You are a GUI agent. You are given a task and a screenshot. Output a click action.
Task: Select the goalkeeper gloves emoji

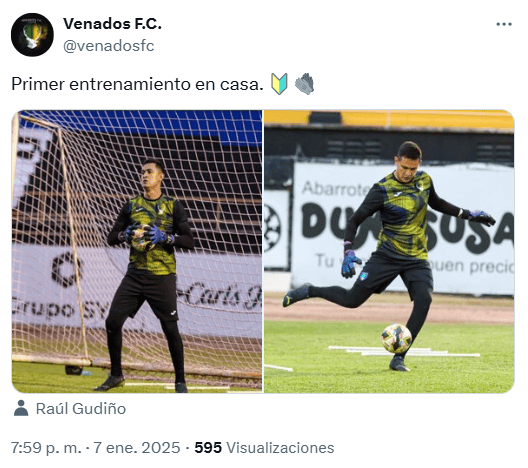304,84
